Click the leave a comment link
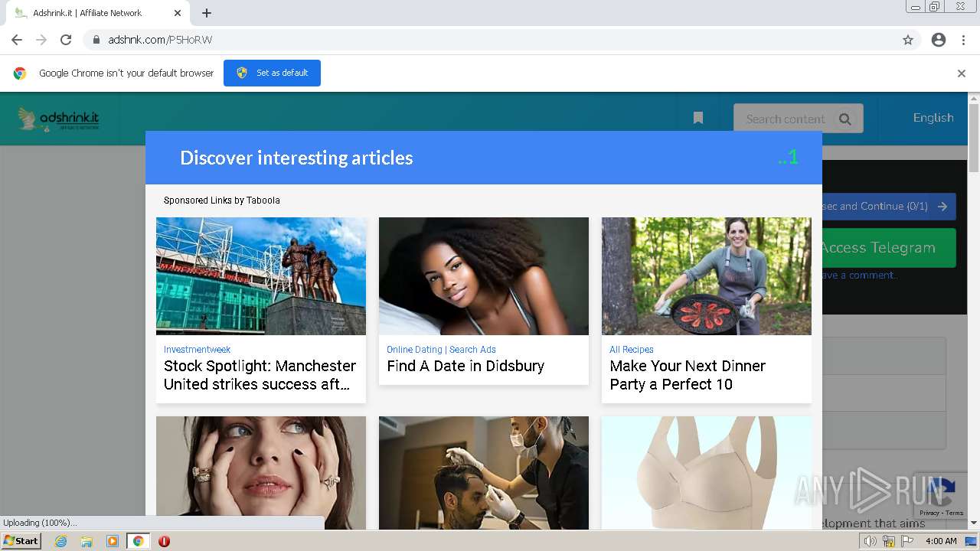This screenshot has width=980, height=551. (x=859, y=275)
